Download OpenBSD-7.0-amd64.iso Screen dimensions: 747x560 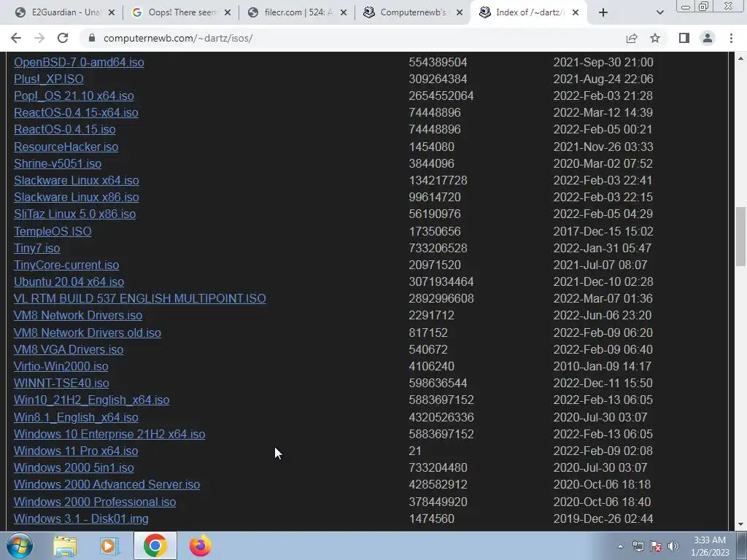(79, 63)
